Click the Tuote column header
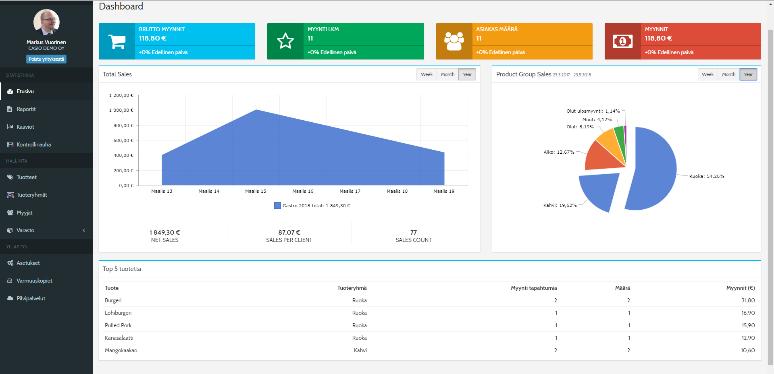The width and height of the screenshot is (774, 374). click(x=112, y=288)
